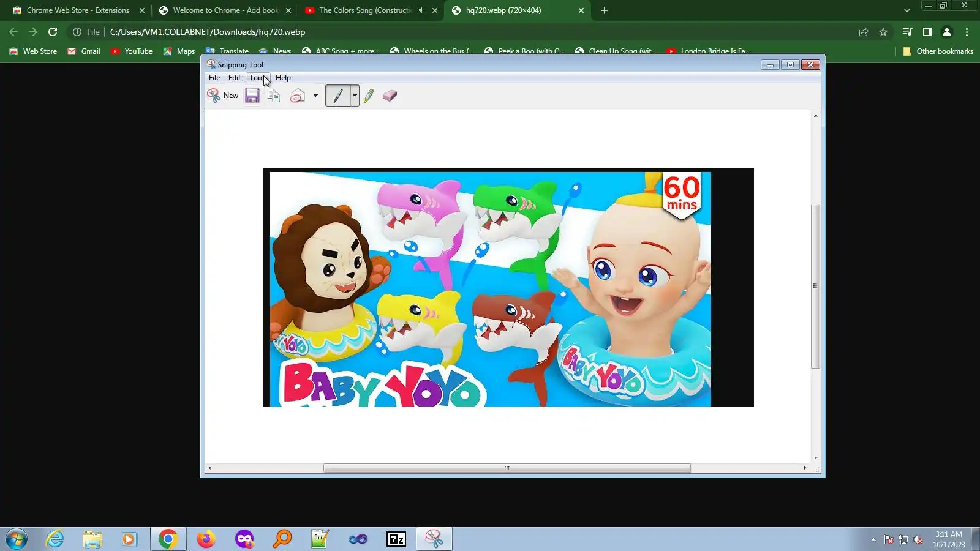Open 7-Zip from the taskbar

pos(396,539)
